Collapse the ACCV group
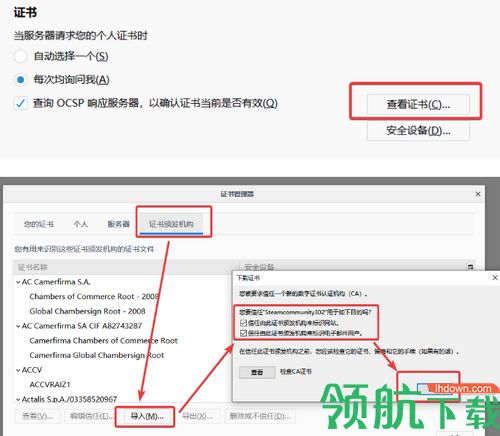Viewport: 500px width, 436px height. click(x=18, y=370)
